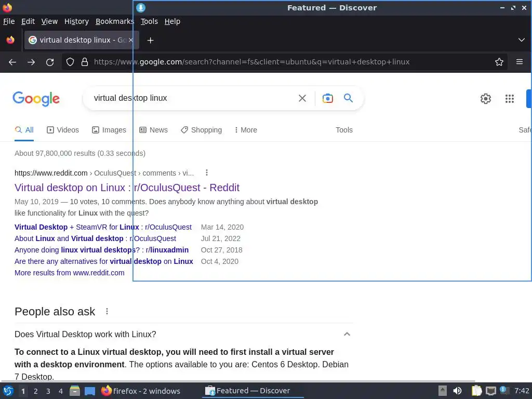Screen dimensions: 532x399
Task: Switch to workspace 4 in pager
Action: [x=61, y=391]
